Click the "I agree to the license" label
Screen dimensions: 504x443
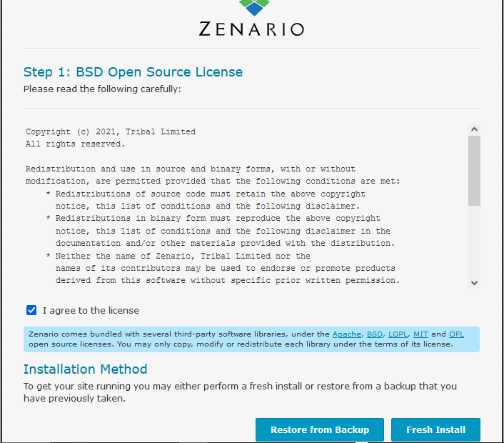pos(91,311)
